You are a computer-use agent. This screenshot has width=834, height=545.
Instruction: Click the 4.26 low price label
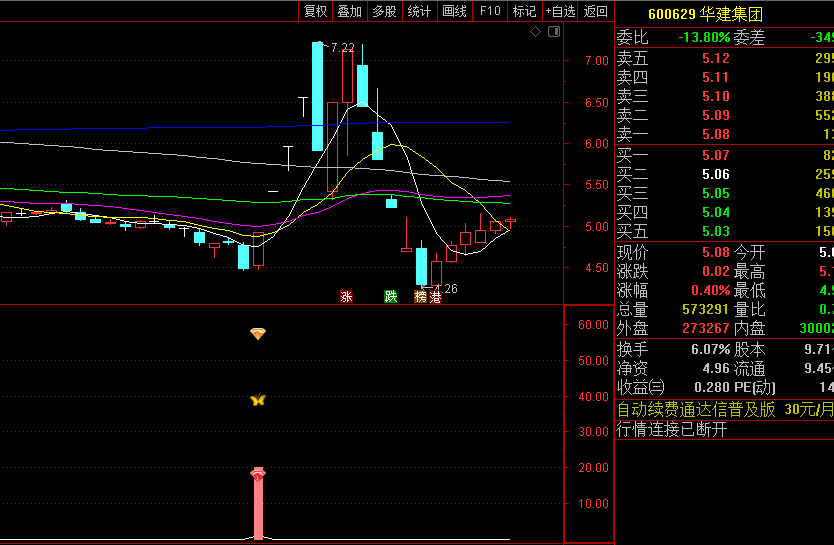[446, 289]
